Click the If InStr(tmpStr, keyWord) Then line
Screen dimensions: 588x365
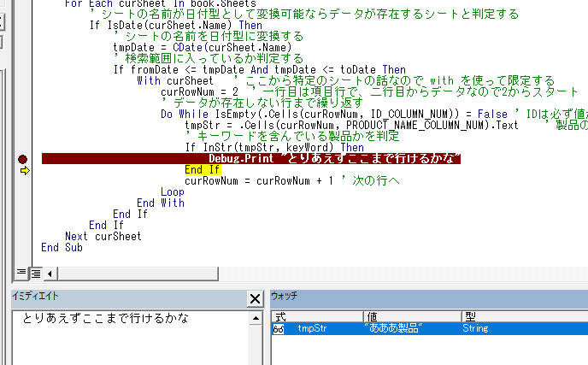click(x=274, y=147)
